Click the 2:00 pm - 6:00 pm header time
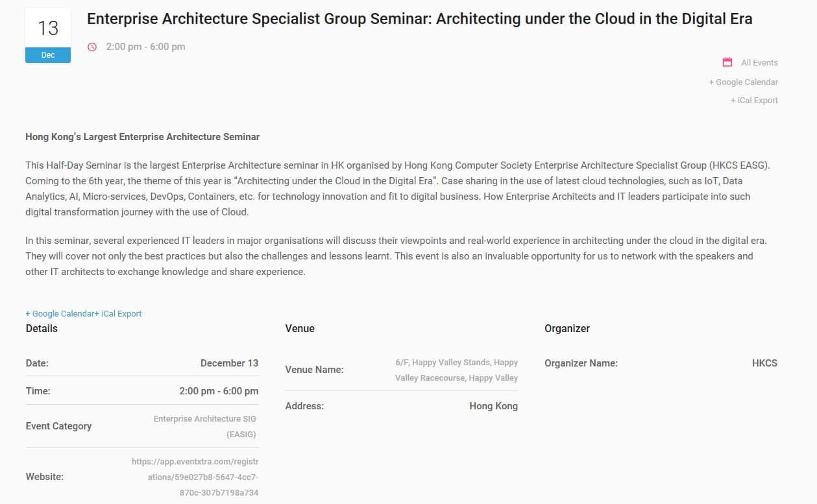817x504 pixels. point(145,47)
